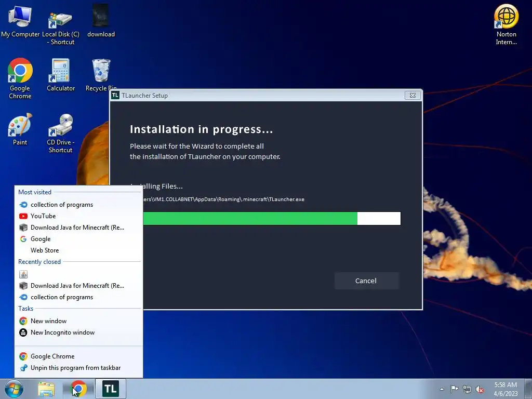Click the TLauncher.exe file path text

223,199
